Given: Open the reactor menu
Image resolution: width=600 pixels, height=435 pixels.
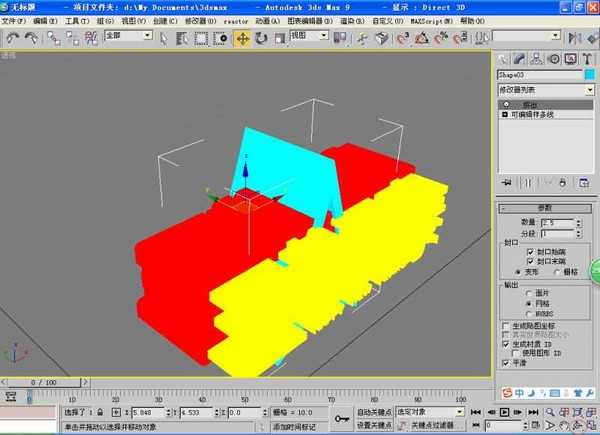Looking at the screenshot, I should (x=236, y=21).
